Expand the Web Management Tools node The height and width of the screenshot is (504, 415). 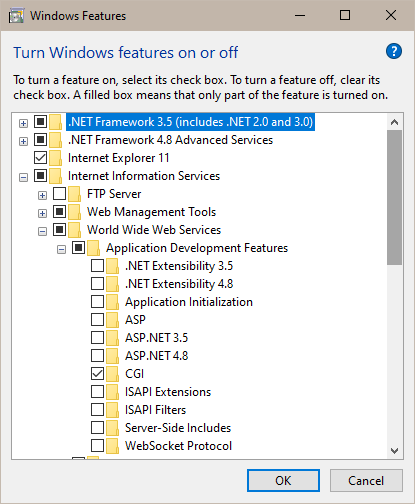[x=42, y=214]
